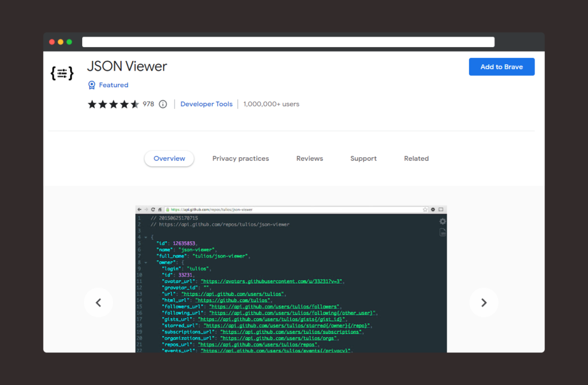588x385 pixels.
Task: Click the gear settings icon in screenshot
Action: point(443,221)
